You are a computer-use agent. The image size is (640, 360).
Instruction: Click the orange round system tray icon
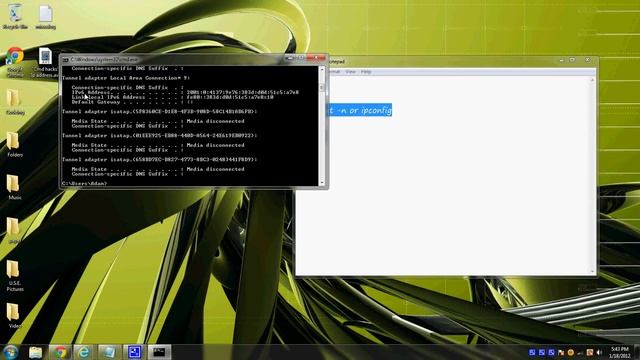click(571, 352)
